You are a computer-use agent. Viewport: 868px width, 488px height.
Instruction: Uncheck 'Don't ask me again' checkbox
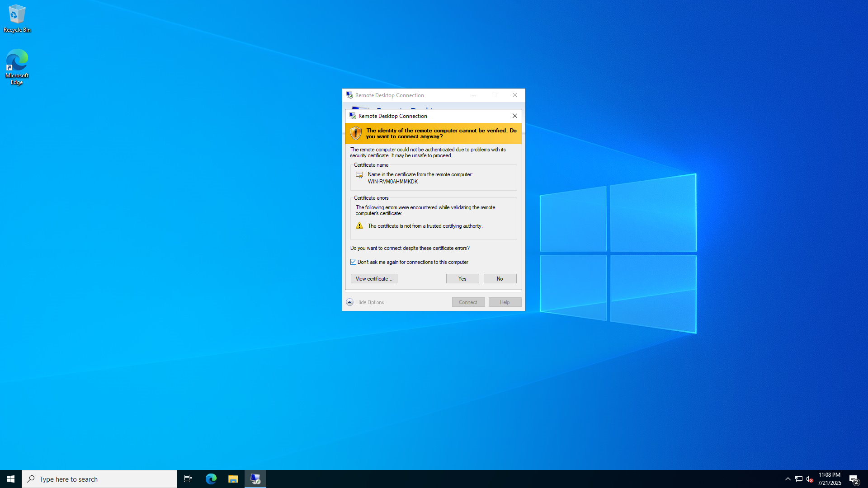[354, 262]
